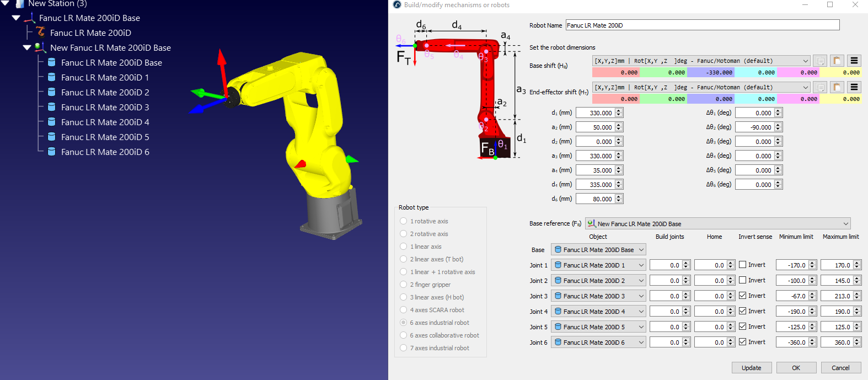
Task: Select Fanuc LR Mate 200iD 5 in tree
Action: [x=105, y=137]
